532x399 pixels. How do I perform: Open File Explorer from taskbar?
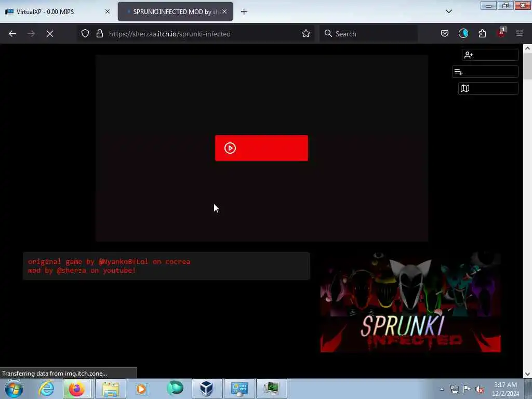click(x=111, y=389)
